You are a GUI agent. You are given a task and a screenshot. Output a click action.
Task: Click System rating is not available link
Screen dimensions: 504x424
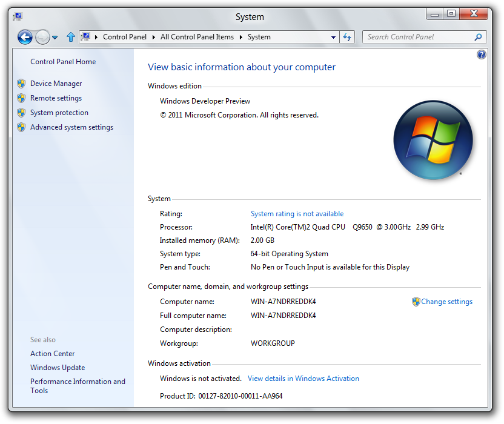[297, 214]
